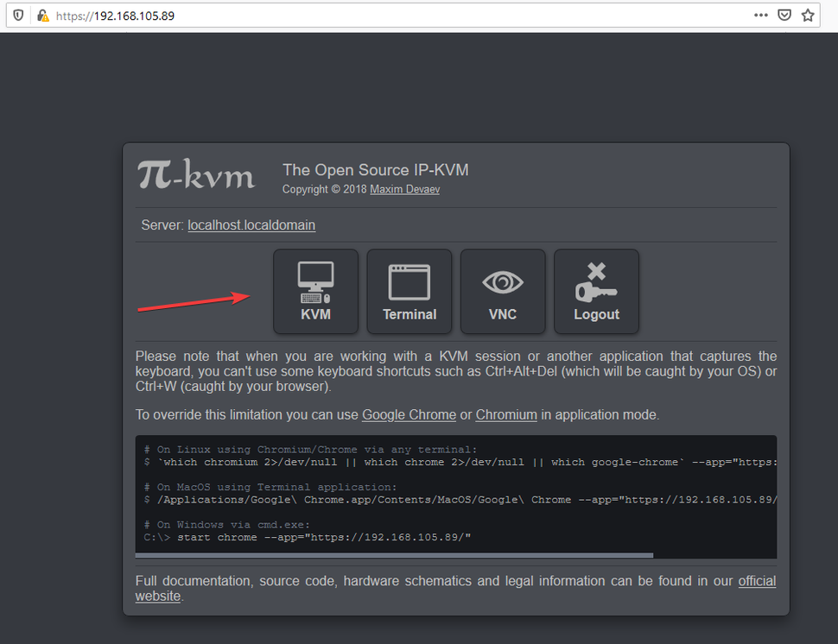Viewport: 838px width, 644px height.
Task: Select the Terminal tile
Action: (x=409, y=292)
